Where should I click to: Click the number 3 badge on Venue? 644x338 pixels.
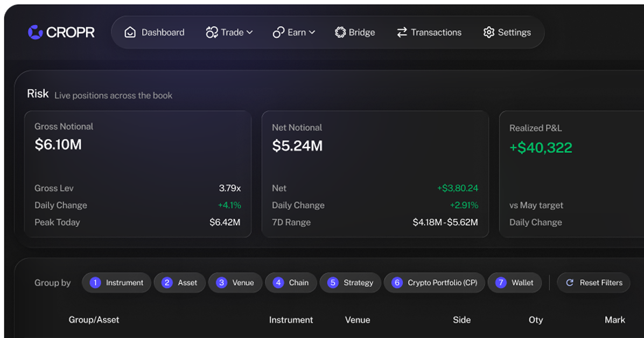[x=221, y=283]
